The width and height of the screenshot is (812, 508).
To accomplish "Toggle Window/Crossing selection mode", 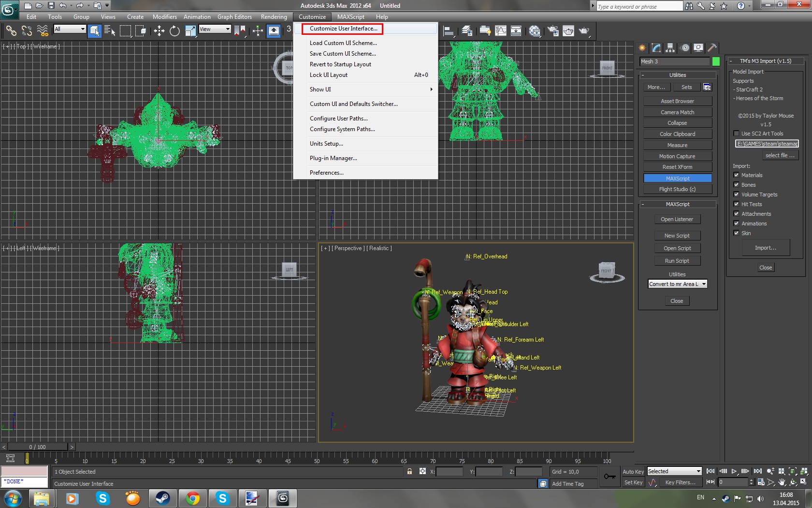I will [141, 31].
